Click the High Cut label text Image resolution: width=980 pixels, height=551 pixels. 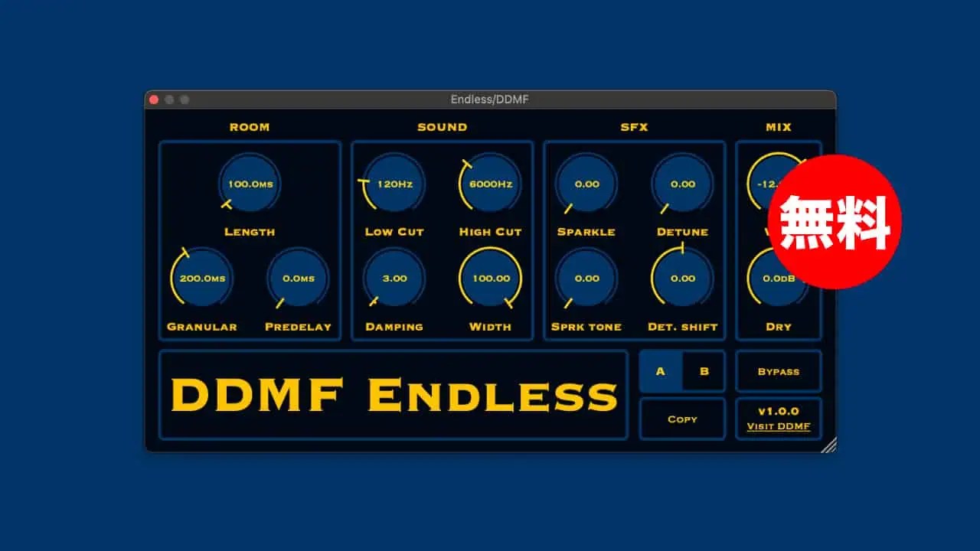[x=490, y=232]
